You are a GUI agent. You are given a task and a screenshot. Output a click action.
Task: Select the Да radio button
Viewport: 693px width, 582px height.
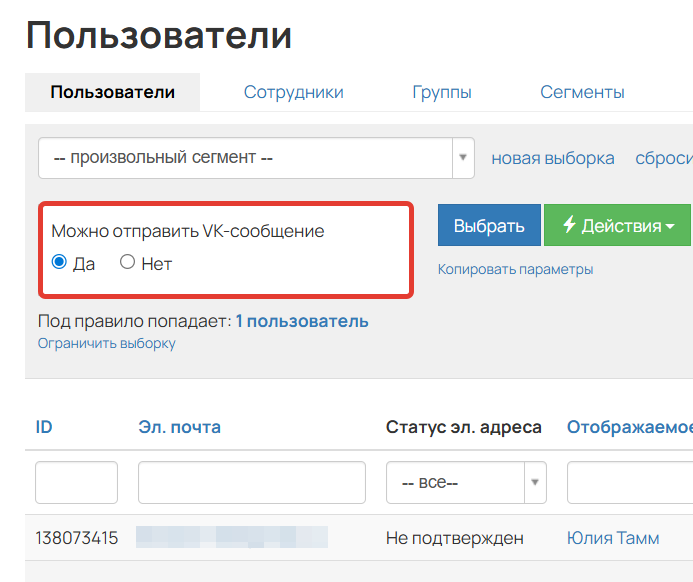[x=59, y=262]
